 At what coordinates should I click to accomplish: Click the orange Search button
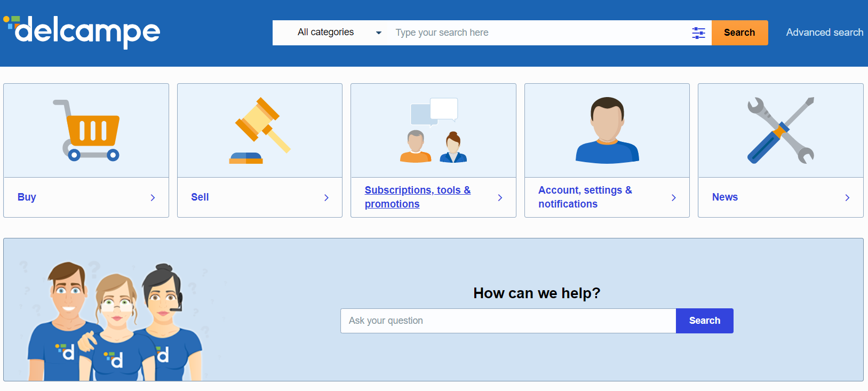point(739,33)
